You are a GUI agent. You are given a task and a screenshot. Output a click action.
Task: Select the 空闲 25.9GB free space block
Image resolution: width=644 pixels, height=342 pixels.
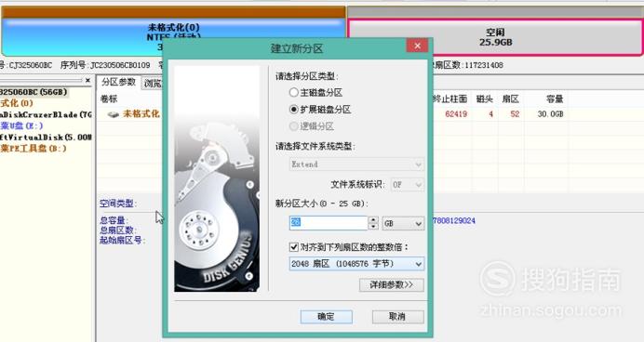pyautogui.click(x=495, y=37)
